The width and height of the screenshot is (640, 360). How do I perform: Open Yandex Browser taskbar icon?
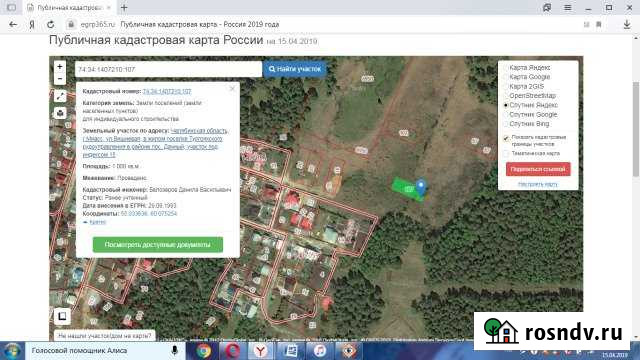(x=261, y=351)
